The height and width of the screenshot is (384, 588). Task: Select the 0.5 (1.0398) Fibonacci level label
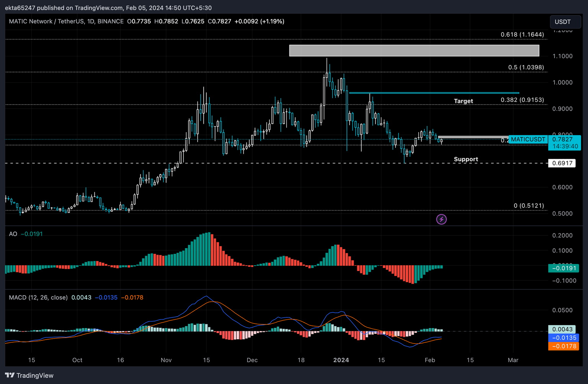[526, 67]
